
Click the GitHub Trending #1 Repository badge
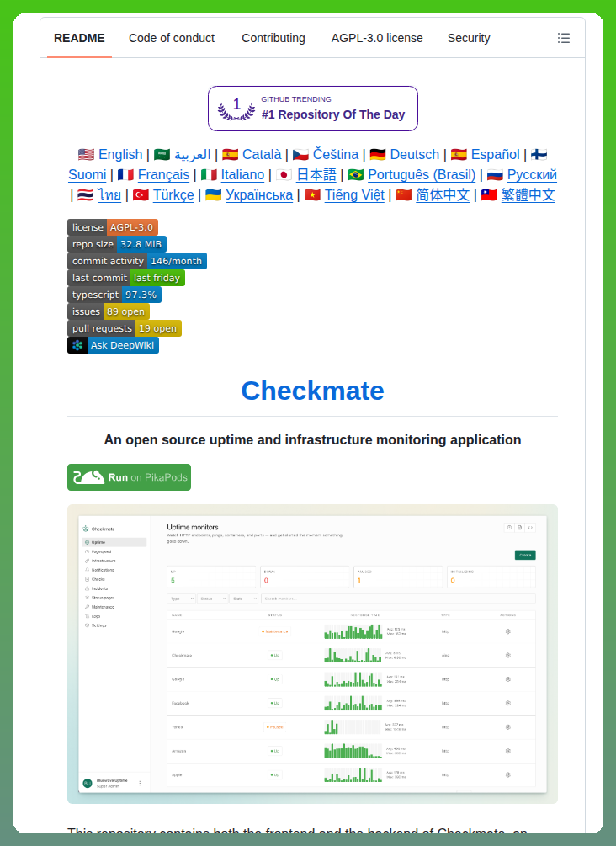point(313,109)
